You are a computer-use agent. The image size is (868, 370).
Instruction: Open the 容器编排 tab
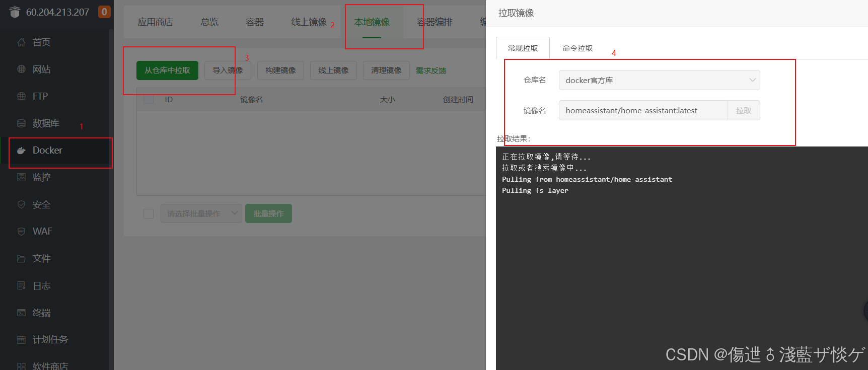(x=435, y=22)
